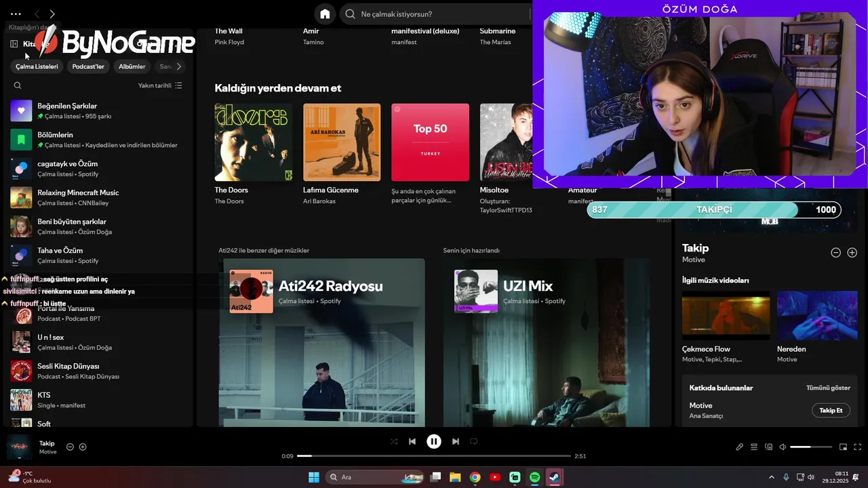Image resolution: width=868 pixels, height=488 pixels.
Task: Toggle shuffle playback
Action: (x=394, y=441)
